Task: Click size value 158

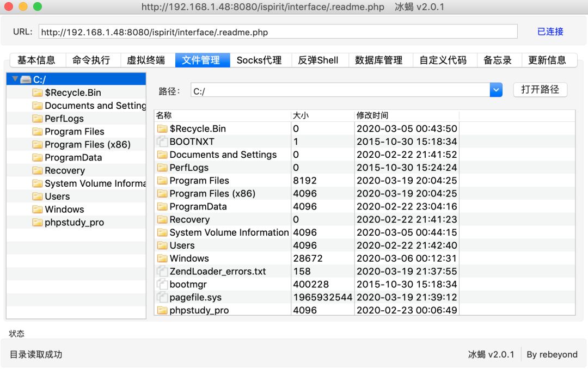Action: coord(302,272)
